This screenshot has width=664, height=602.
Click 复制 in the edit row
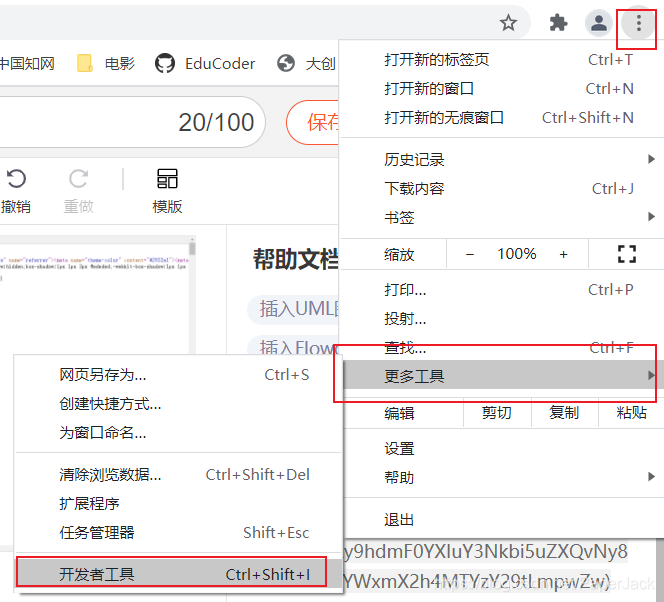coord(564,412)
